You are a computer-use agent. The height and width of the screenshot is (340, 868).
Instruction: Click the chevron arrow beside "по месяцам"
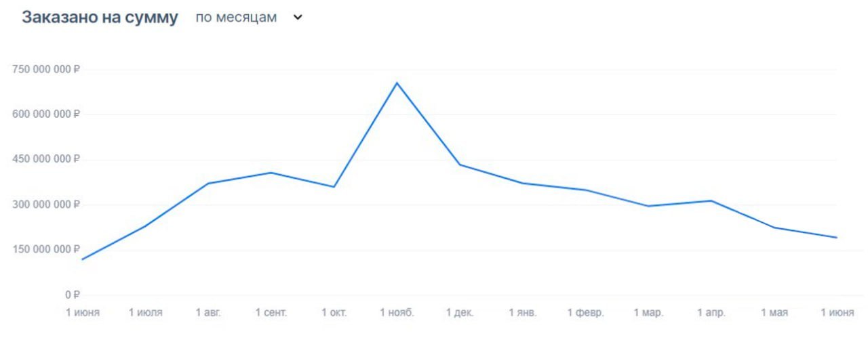[297, 18]
